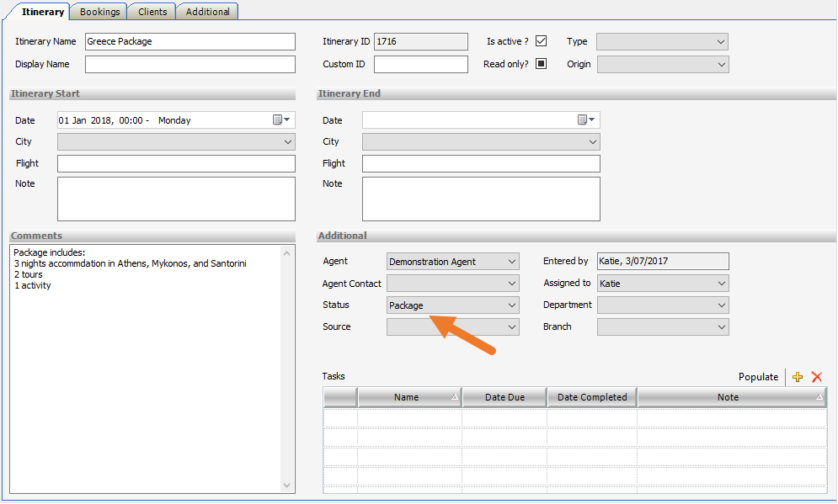Image resolution: width=838 pixels, height=504 pixels.
Task: Click in the Itinerary Start Flight field
Action: pyautogui.click(x=176, y=163)
